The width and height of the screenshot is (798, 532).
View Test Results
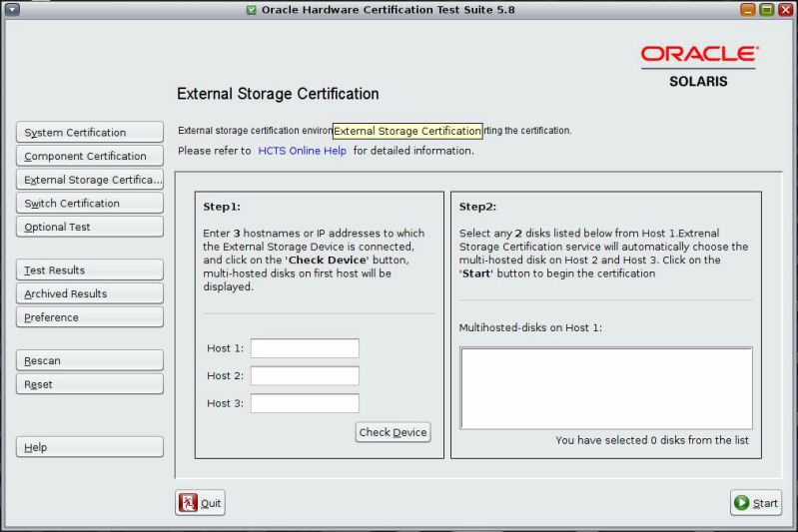pos(90,270)
